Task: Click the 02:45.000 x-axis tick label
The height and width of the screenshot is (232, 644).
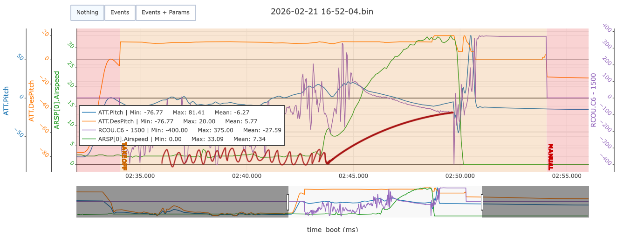Action: [x=353, y=176]
